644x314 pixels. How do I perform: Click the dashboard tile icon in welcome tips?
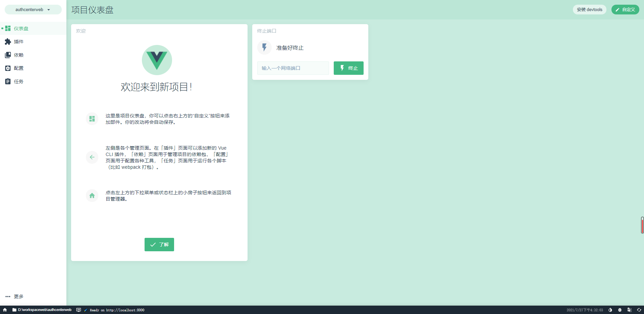92,119
